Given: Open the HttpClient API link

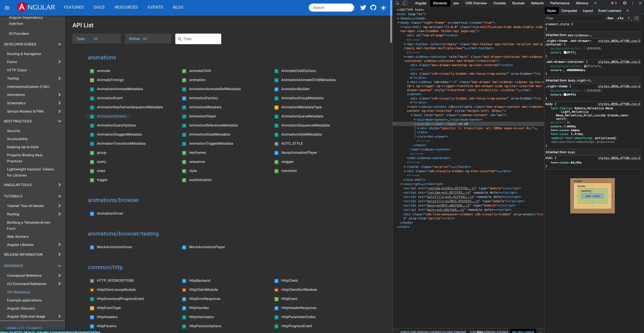Looking at the screenshot, I should pos(290,281).
